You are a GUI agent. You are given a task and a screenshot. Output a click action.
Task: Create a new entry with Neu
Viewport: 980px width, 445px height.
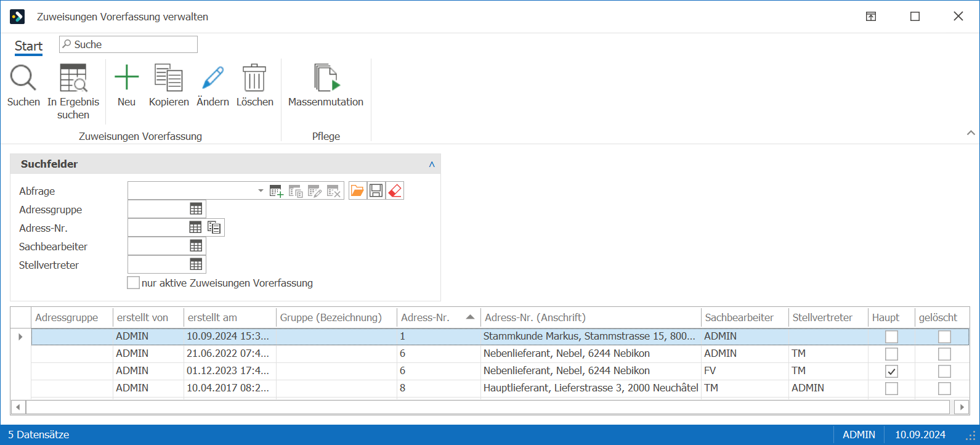[x=126, y=78]
